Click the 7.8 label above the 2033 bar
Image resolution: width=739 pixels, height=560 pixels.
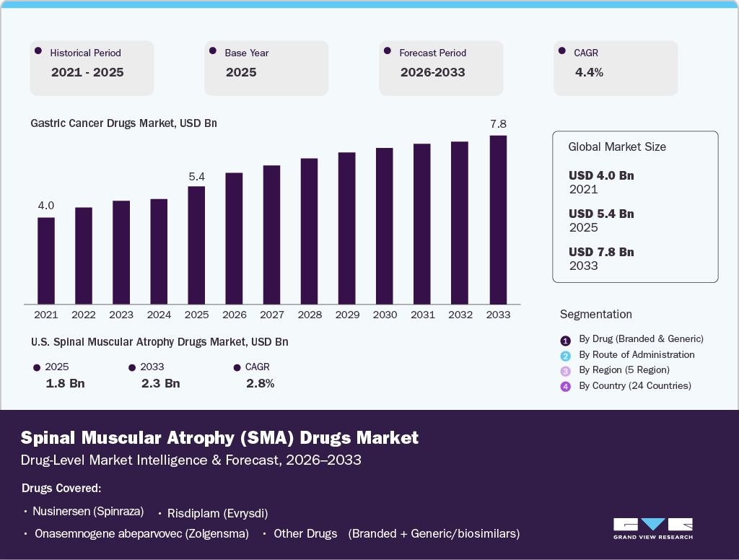(x=498, y=124)
